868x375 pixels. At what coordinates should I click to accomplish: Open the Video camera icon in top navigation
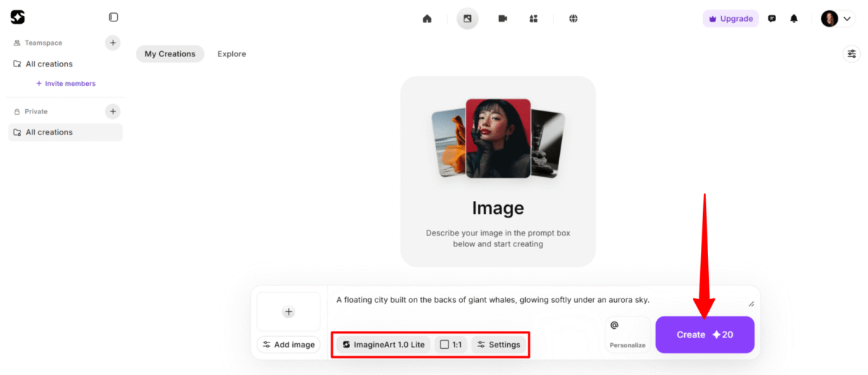503,19
